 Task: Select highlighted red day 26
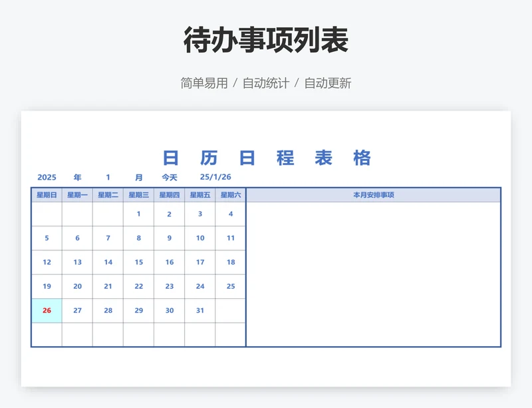click(47, 311)
